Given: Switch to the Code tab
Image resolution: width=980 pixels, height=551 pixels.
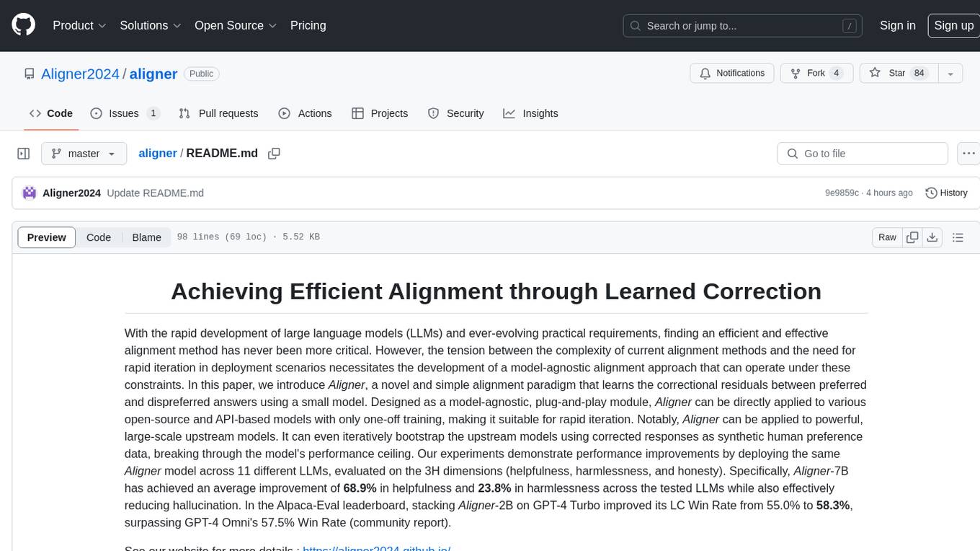Looking at the screenshot, I should point(51,113).
